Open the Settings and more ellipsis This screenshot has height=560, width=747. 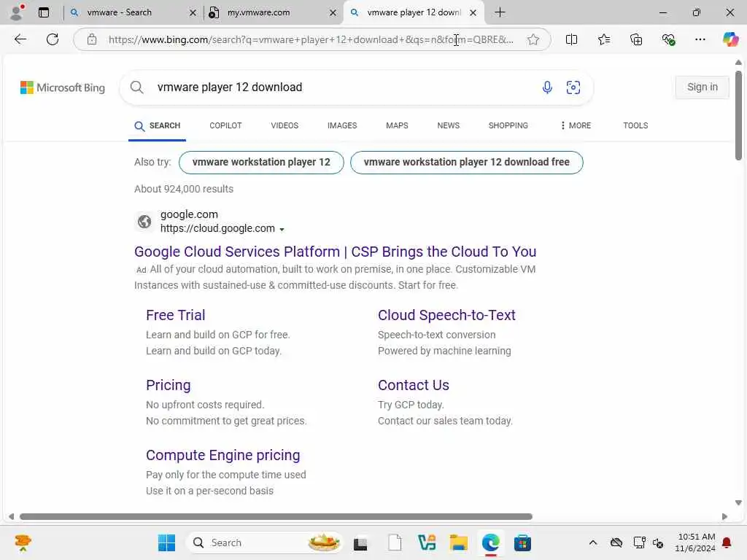[x=700, y=39]
